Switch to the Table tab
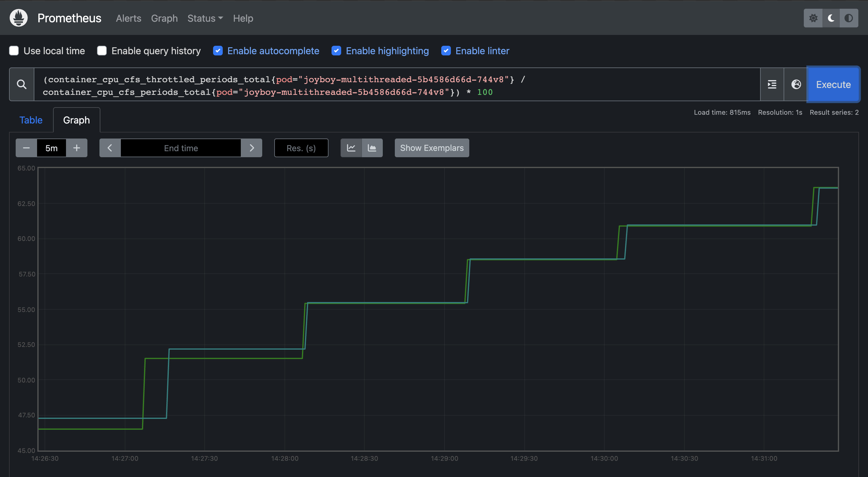Screen dimensions: 868x477 [x=30, y=119]
